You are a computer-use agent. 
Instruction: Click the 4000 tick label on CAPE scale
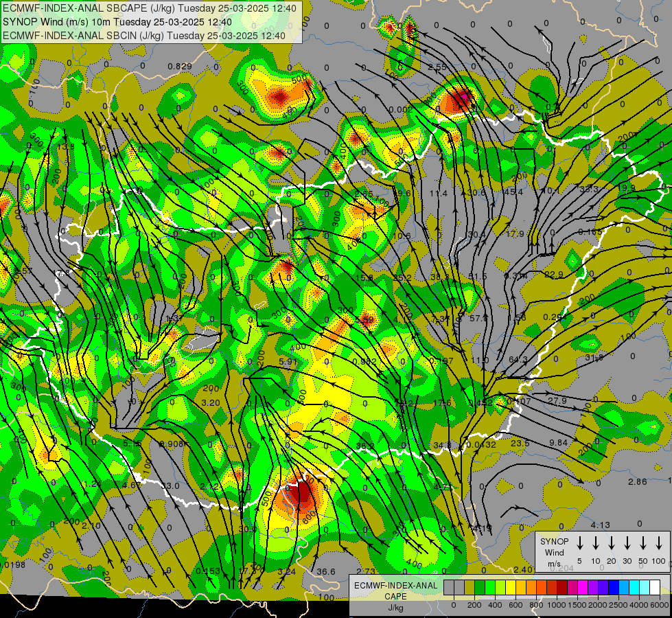(638, 605)
